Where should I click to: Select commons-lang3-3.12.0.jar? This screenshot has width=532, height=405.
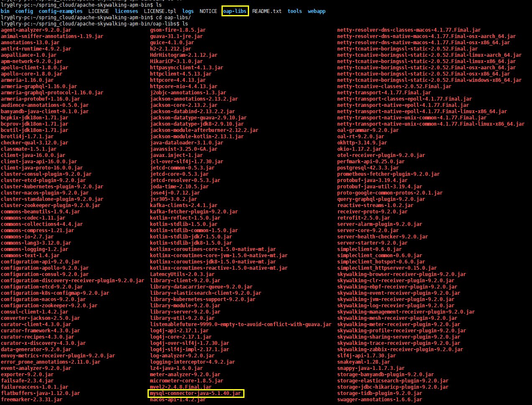coord(36,243)
